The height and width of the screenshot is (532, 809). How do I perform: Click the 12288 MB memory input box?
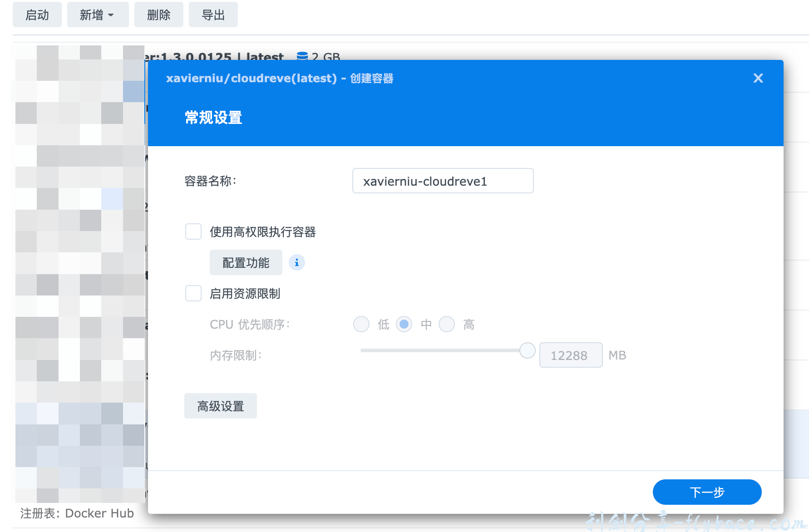[x=571, y=355]
